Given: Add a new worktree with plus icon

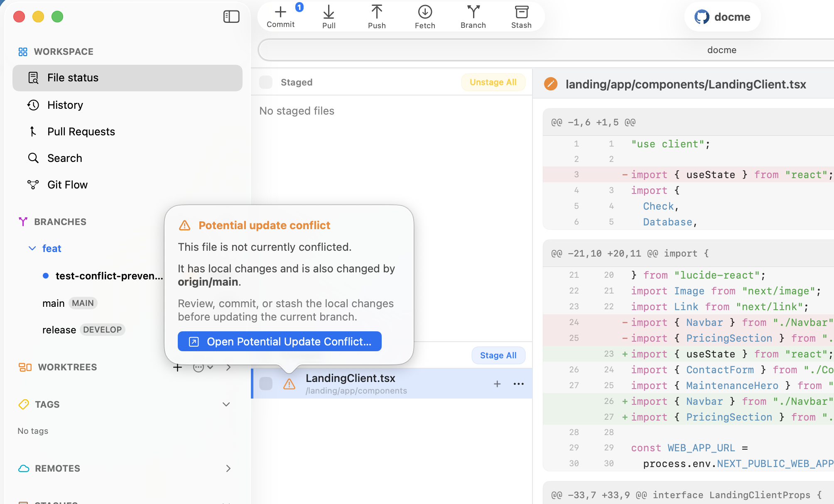Looking at the screenshot, I should (177, 367).
